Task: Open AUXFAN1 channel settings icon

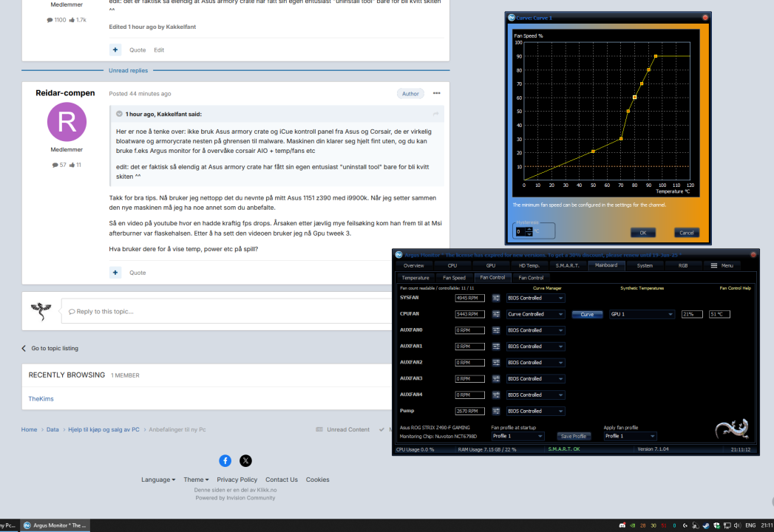Action: click(x=496, y=347)
